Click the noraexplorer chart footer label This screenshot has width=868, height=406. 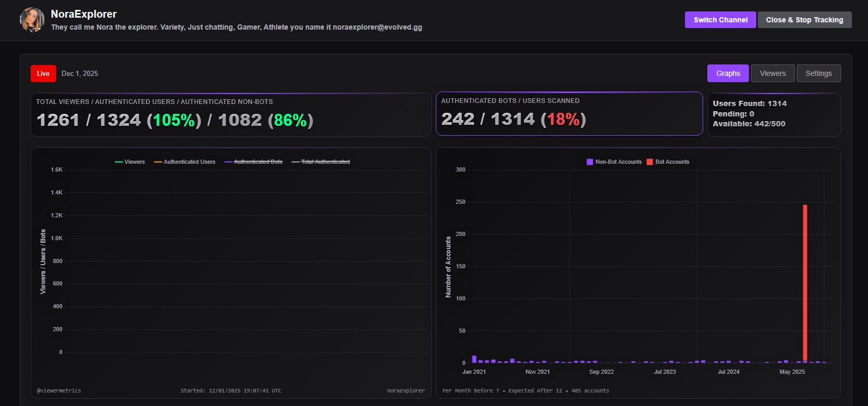[406, 390]
